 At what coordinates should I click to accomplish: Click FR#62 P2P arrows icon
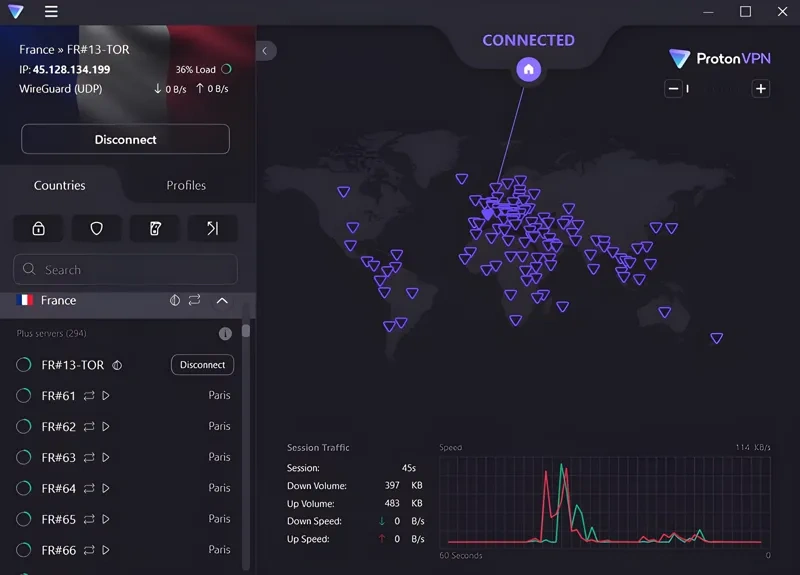click(x=89, y=427)
